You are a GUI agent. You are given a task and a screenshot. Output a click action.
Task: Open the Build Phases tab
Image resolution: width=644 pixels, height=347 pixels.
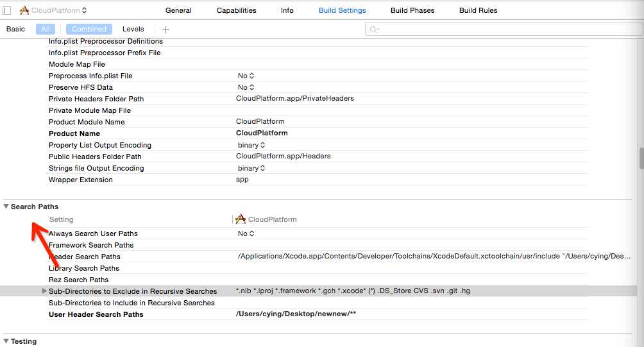[412, 10]
